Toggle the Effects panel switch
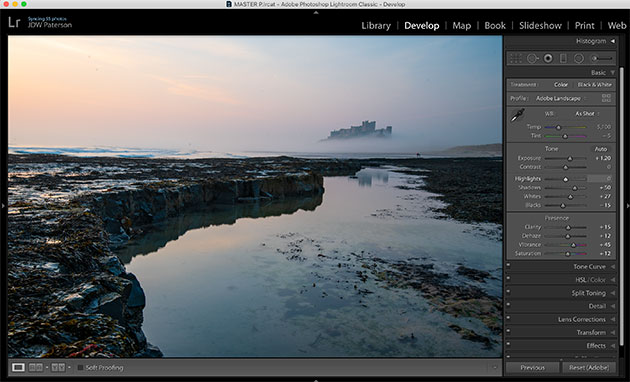The image size is (630, 382). pos(508,344)
